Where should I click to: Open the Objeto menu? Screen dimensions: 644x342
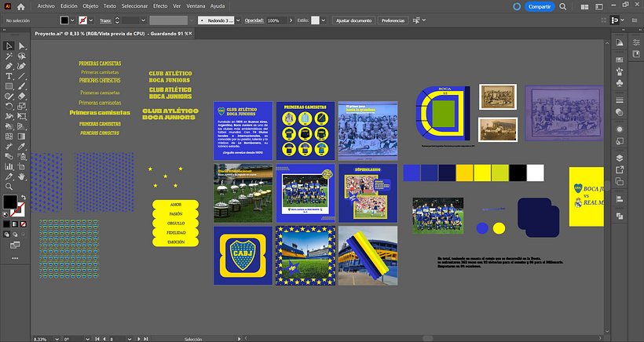(x=90, y=6)
